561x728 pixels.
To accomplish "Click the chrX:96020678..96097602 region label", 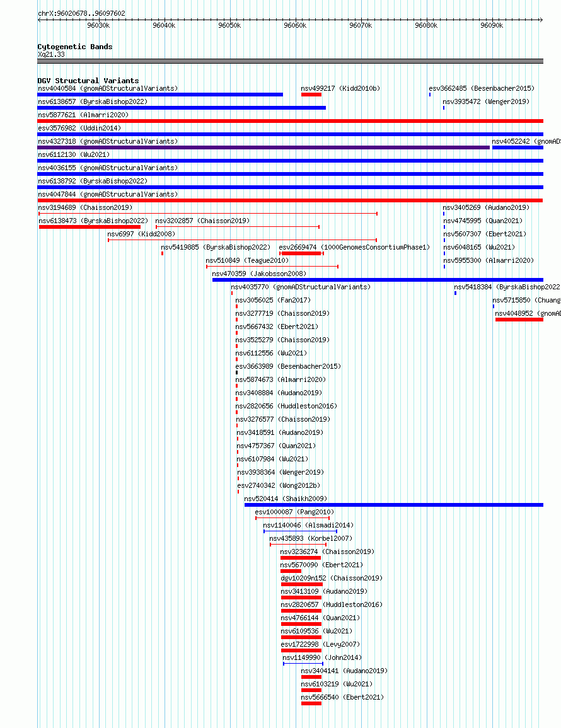I will tap(81, 13).
